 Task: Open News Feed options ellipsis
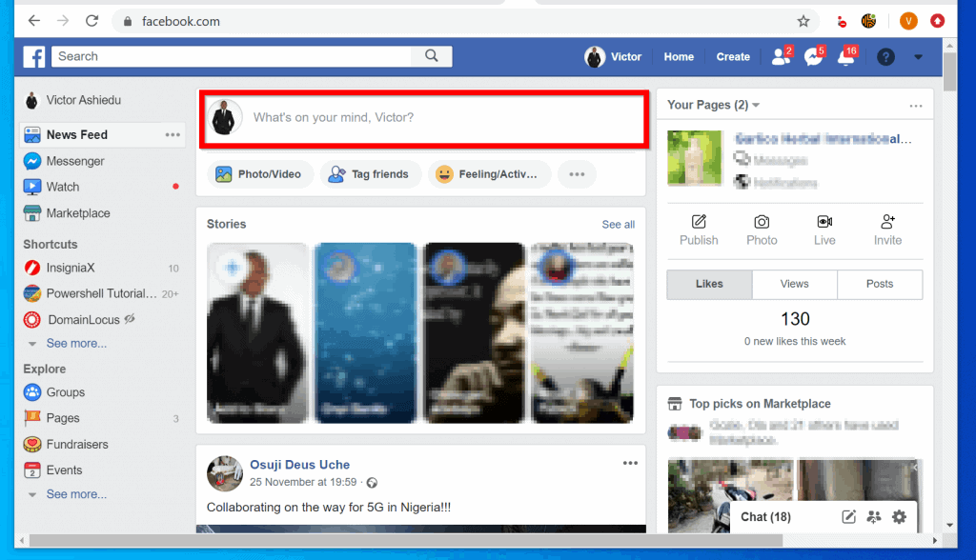[x=173, y=134]
